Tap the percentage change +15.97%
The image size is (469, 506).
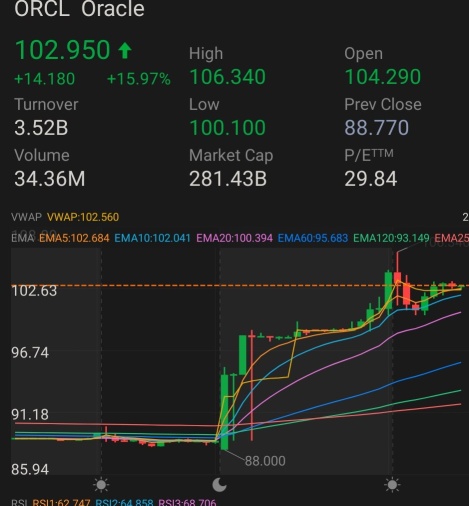click(139, 79)
